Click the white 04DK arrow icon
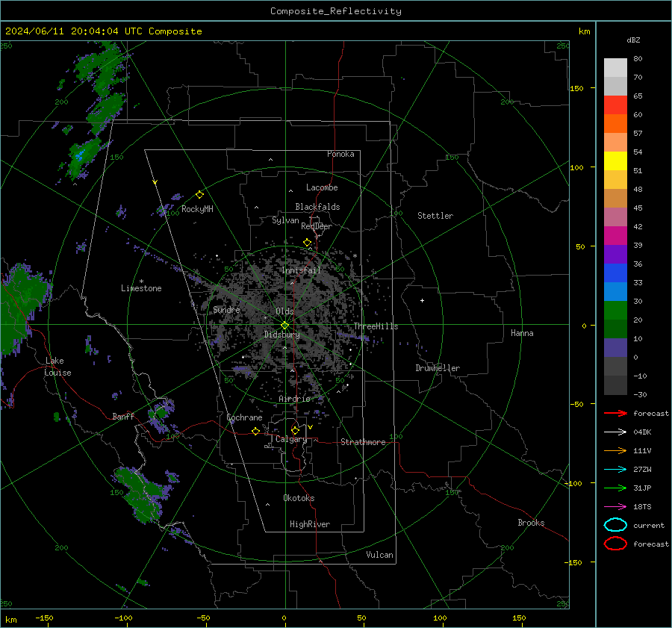672x628 pixels. pyautogui.click(x=615, y=432)
